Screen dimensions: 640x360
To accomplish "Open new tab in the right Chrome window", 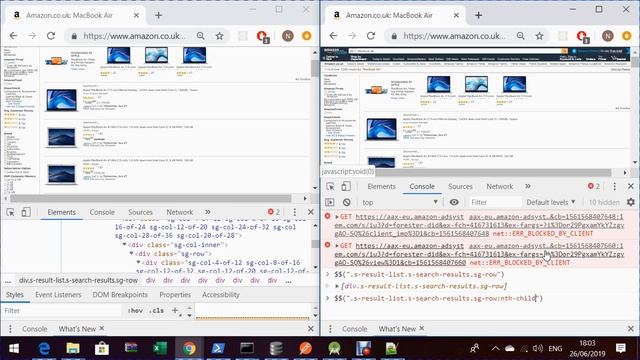I will pos(478,16).
